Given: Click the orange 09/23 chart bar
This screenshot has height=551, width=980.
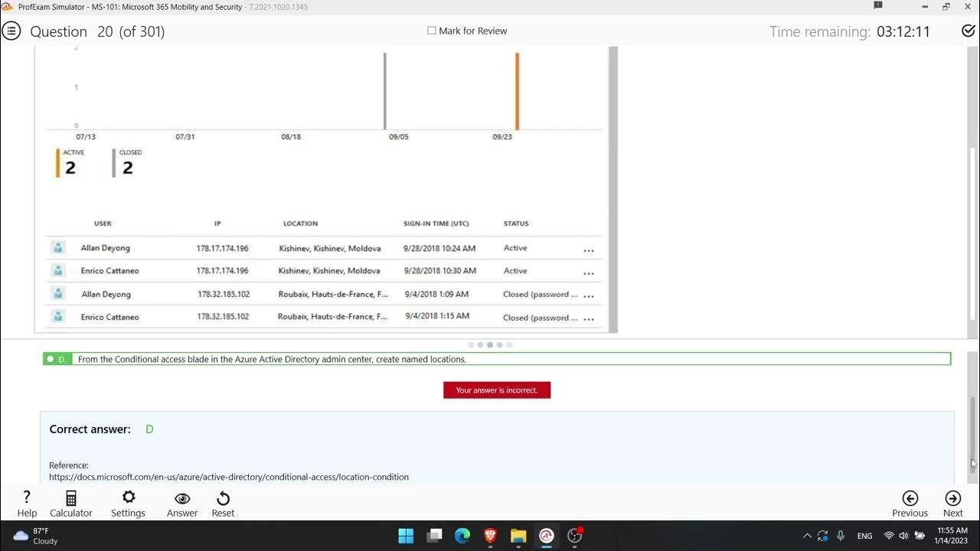Looking at the screenshot, I should (x=518, y=91).
